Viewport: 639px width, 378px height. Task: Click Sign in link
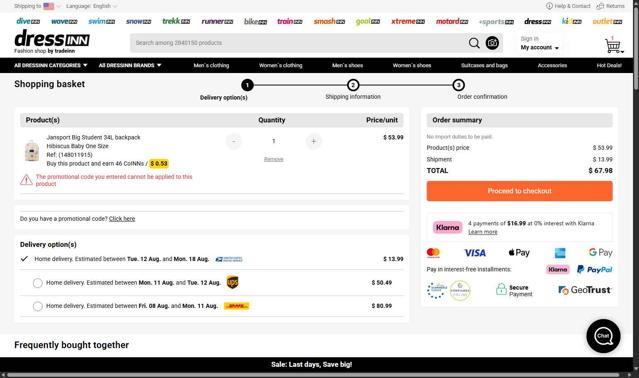[529, 39]
